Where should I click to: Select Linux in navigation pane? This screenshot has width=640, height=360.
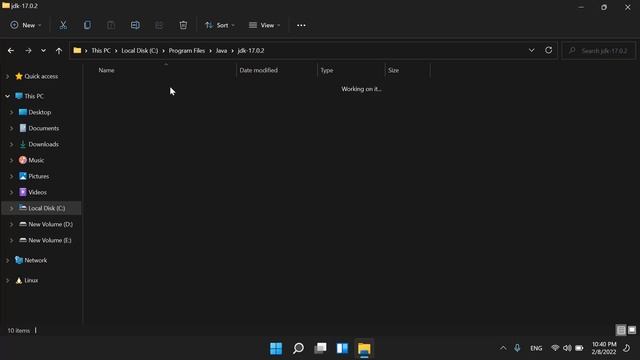(x=31, y=280)
